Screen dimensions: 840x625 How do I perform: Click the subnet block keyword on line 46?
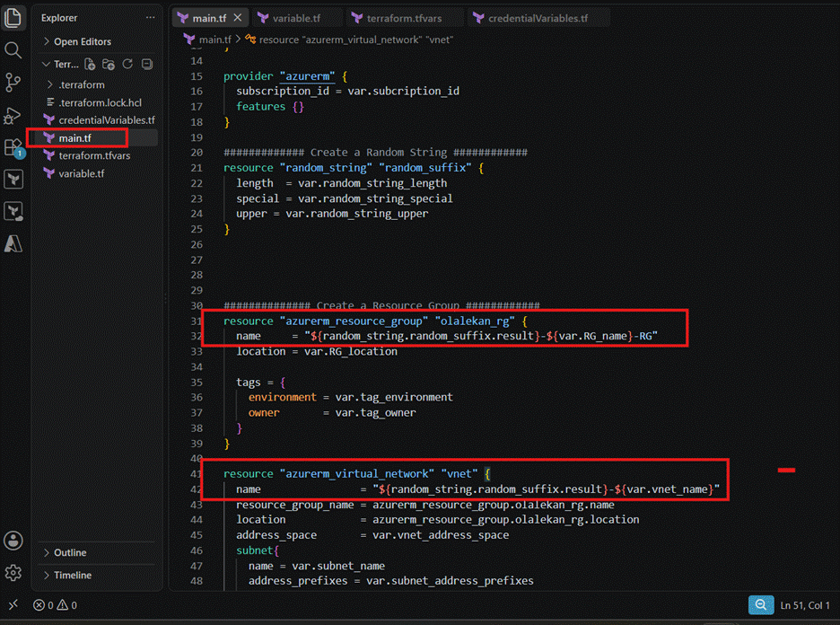click(255, 550)
